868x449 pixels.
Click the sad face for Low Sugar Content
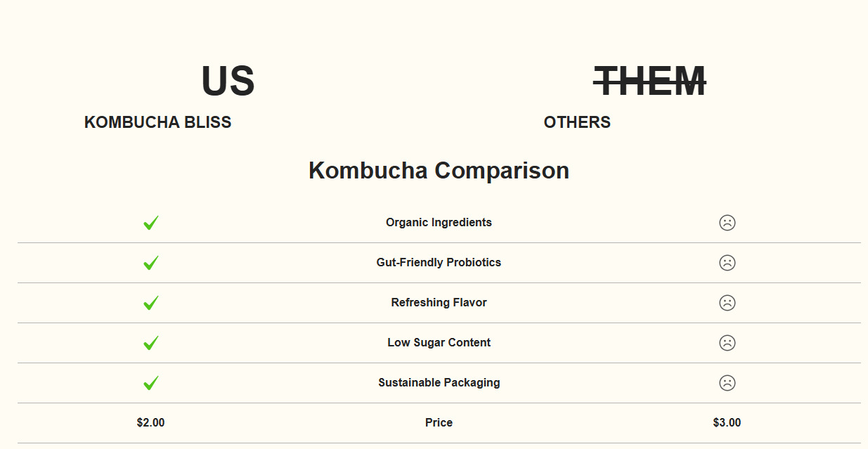click(x=727, y=343)
